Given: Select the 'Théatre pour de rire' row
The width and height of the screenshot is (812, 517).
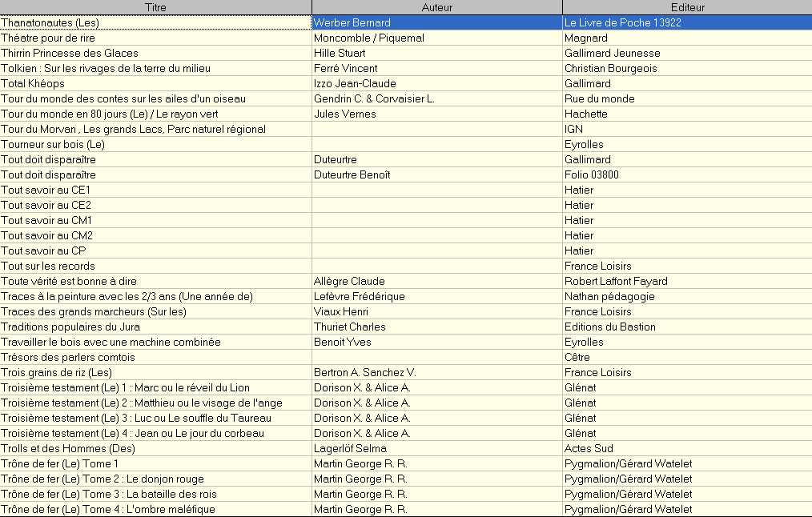Looking at the screenshot, I should tap(406, 38).
